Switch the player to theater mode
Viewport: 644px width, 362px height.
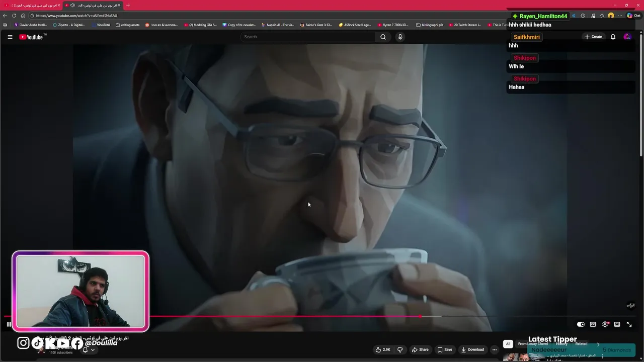pos(617,324)
